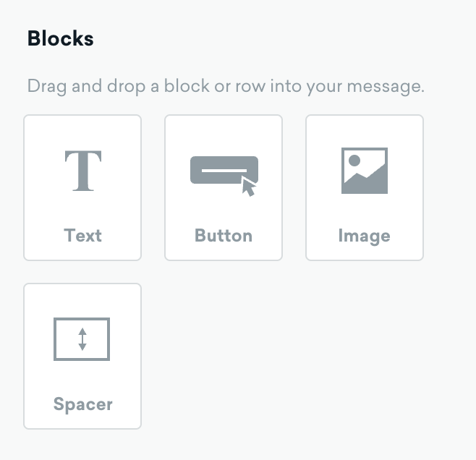Click the Image picture icon

point(365,171)
